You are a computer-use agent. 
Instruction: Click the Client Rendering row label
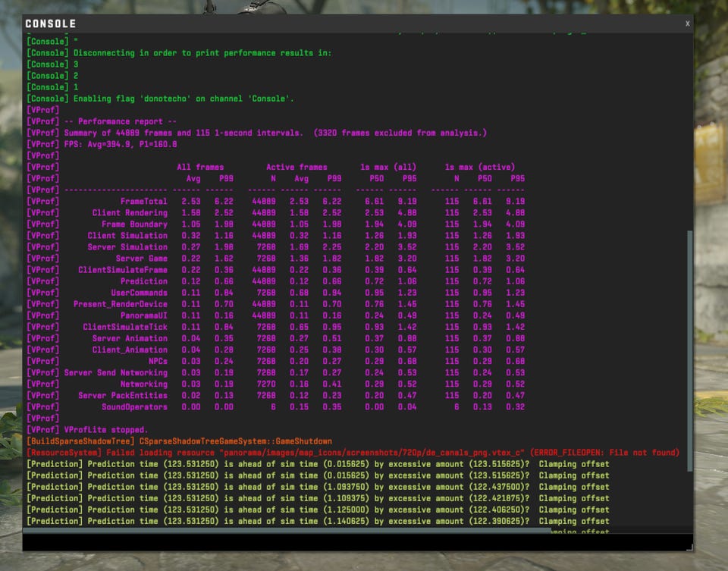[130, 212]
